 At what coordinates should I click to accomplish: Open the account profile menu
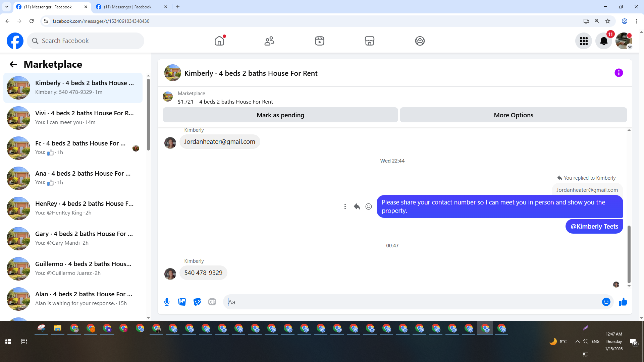pyautogui.click(x=624, y=41)
